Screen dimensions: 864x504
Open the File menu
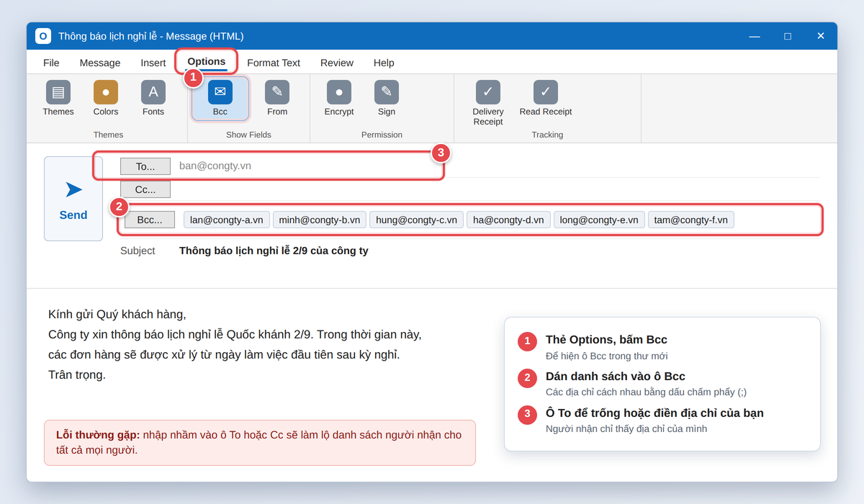coord(51,63)
